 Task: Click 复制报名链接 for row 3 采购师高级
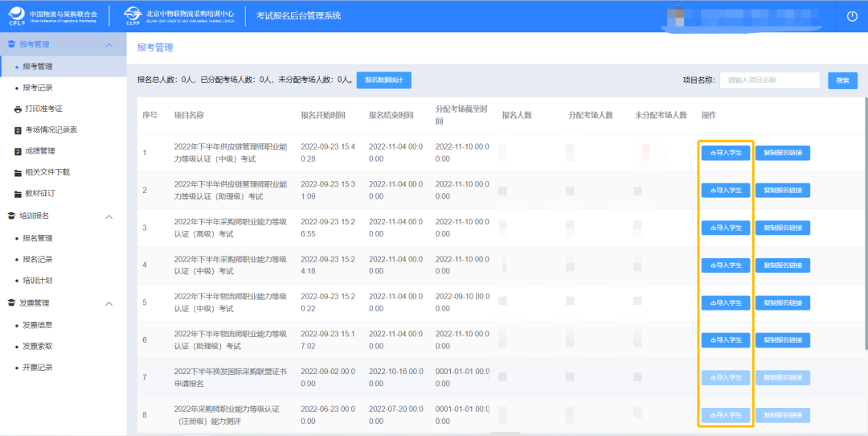[x=783, y=228]
